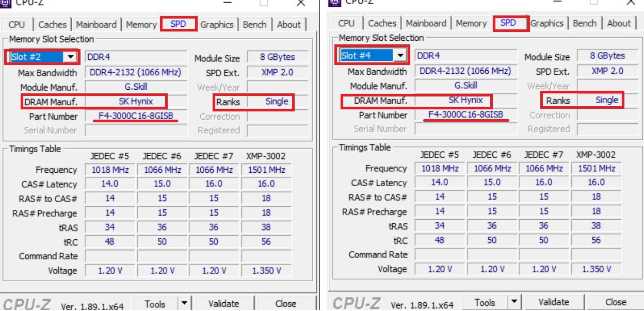Viewport: 644px width, 311px height.
Task: Click 1.350 V XMP voltage in left window
Action: pos(266,271)
